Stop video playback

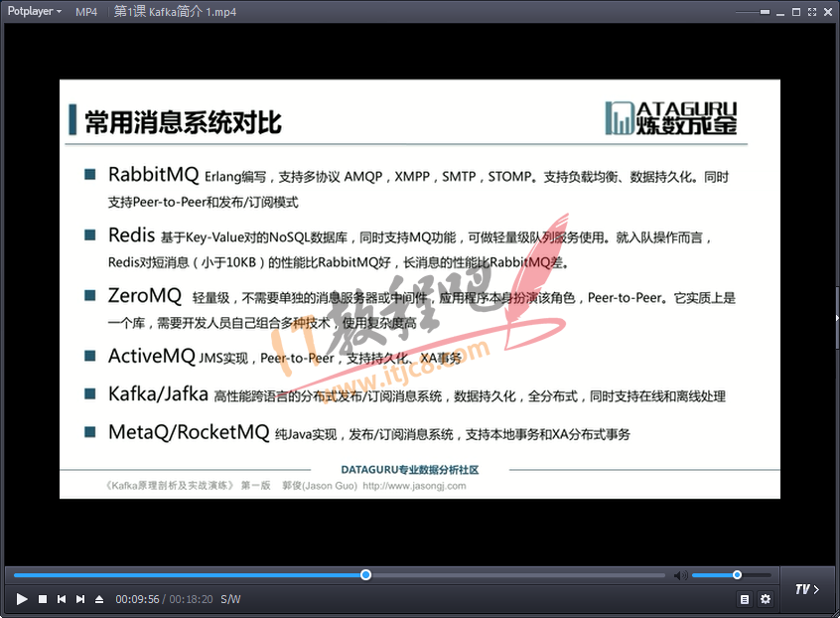tap(43, 599)
